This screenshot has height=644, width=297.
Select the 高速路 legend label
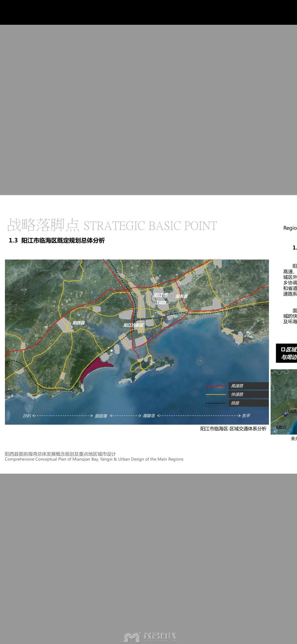pos(237,386)
